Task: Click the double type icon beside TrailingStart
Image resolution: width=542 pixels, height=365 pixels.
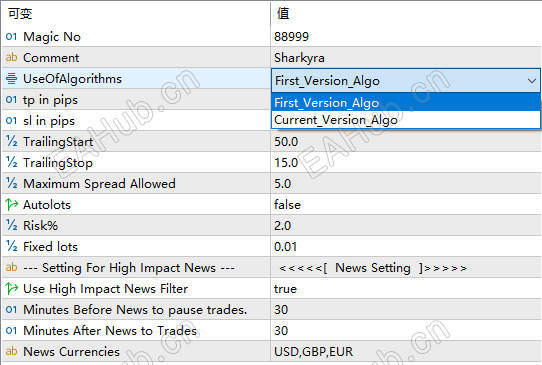Action: point(11,141)
